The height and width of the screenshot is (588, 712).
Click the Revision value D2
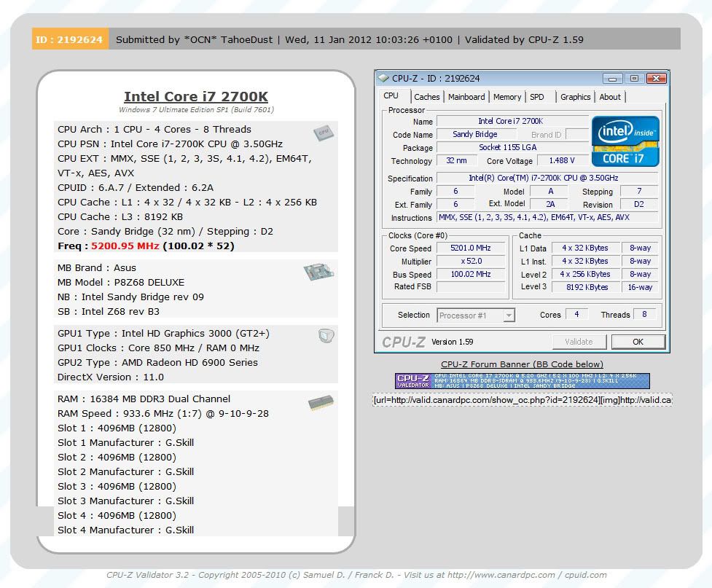pyautogui.click(x=639, y=204)
